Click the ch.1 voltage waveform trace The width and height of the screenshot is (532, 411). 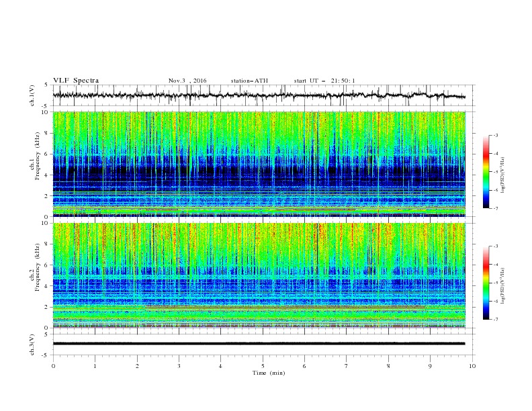point(259,95)
